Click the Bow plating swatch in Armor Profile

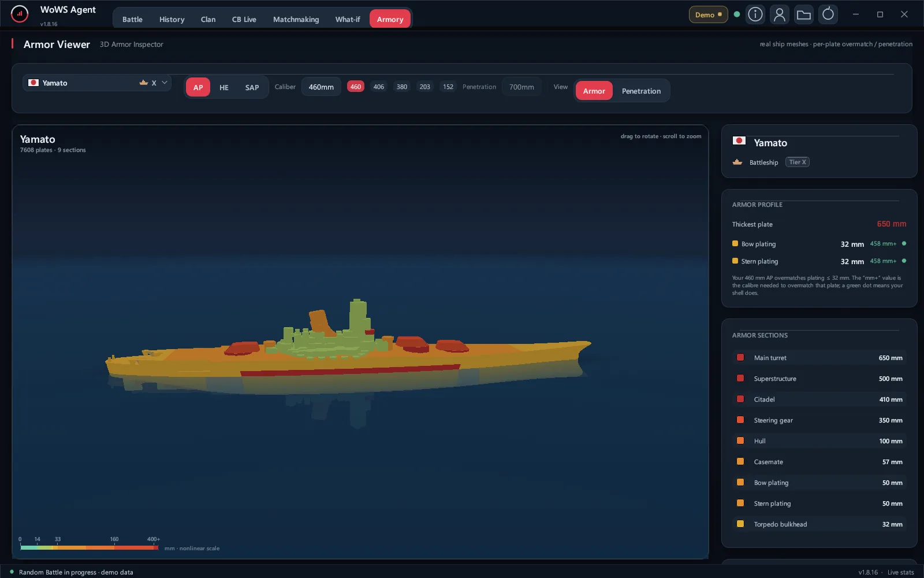pyautogui.click(x=735, y=243)
